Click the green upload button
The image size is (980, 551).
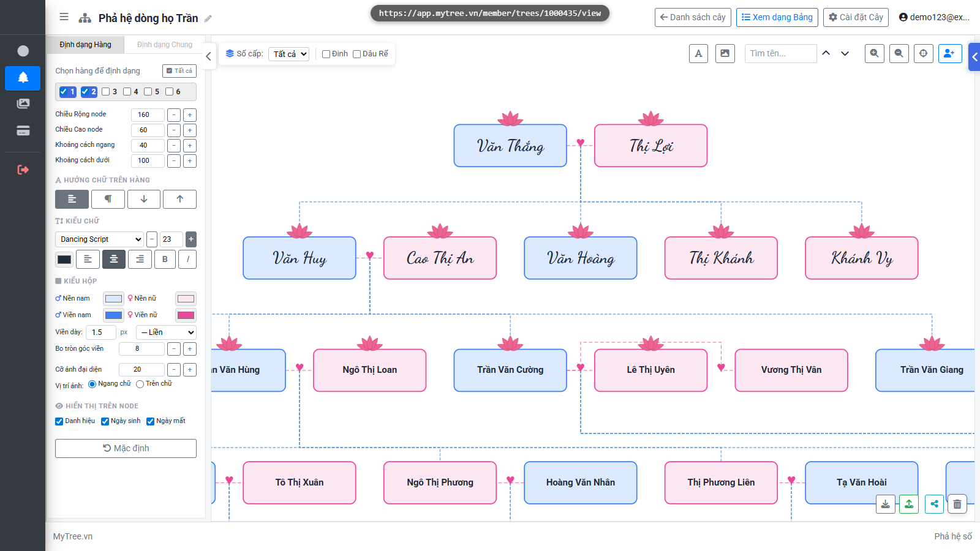click(909, 504)
